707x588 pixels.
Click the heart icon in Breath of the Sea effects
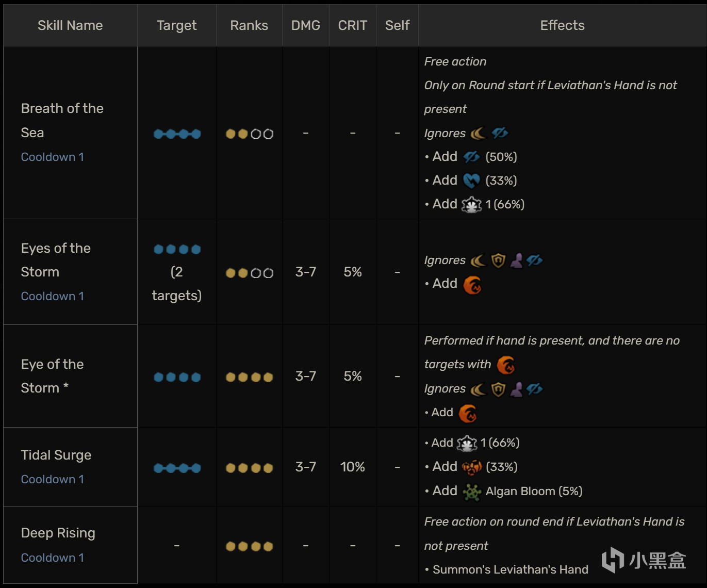click(x=471, y=181)
